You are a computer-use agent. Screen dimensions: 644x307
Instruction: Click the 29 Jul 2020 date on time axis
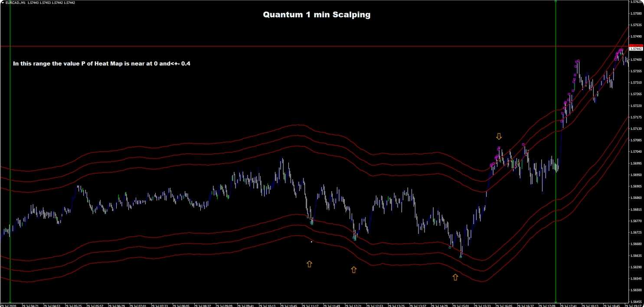point(8,304)
